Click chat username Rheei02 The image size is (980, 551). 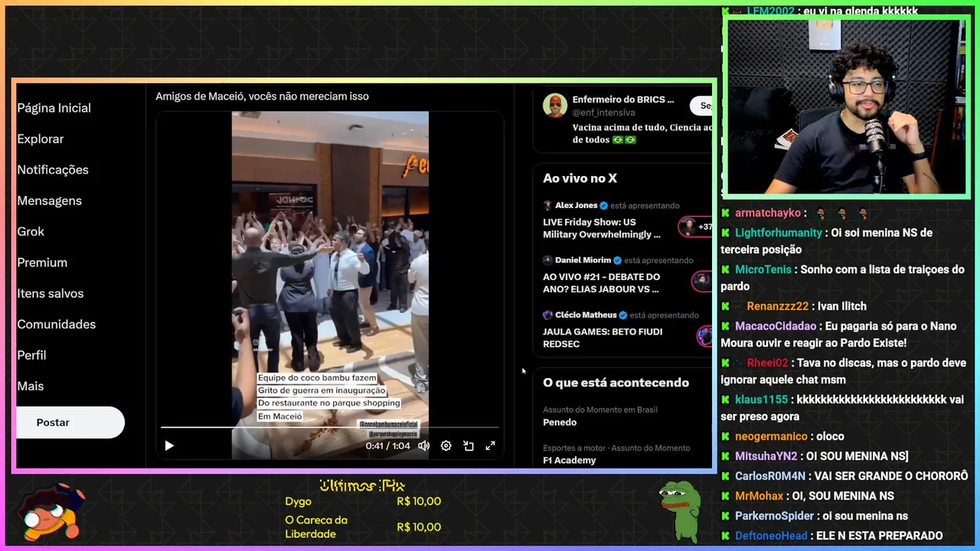tap(768, 363)
